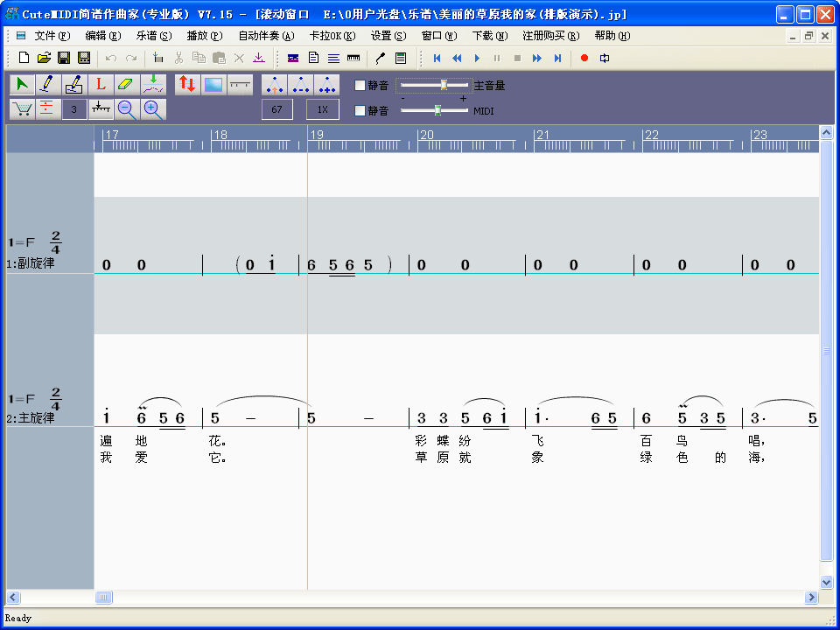Open the page document view icon

point(313,58)
